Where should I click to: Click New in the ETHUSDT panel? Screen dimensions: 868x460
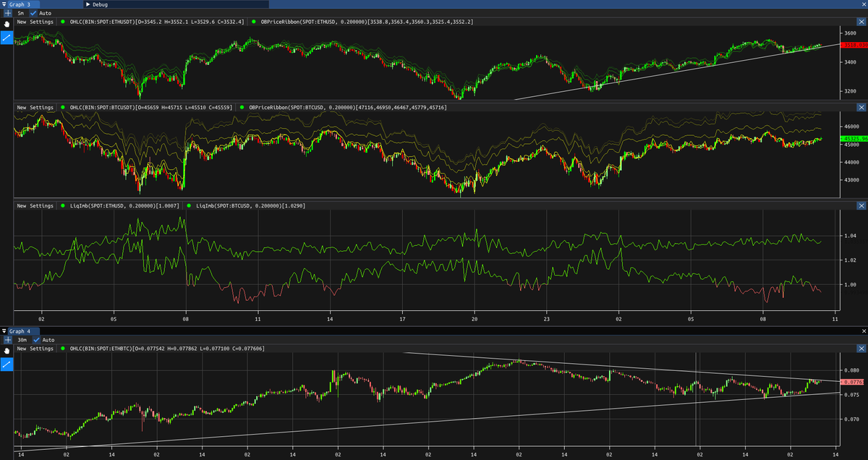tap(22, 22)
